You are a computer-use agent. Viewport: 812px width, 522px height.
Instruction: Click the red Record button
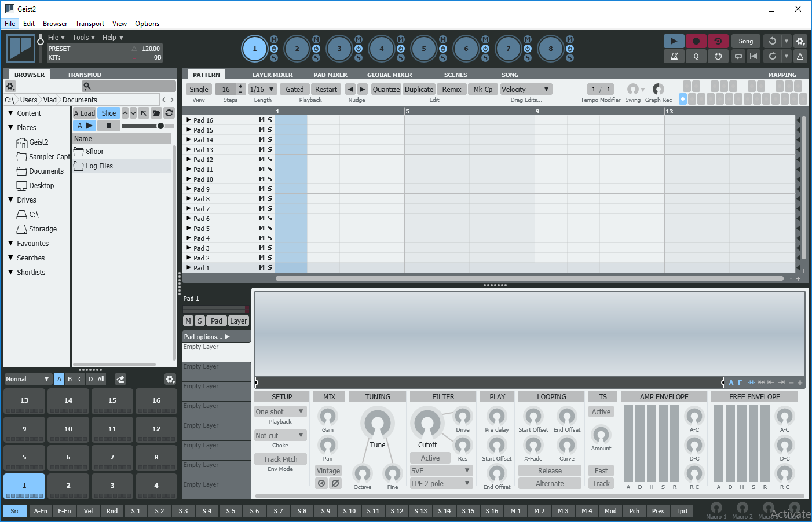click(696, 41)
